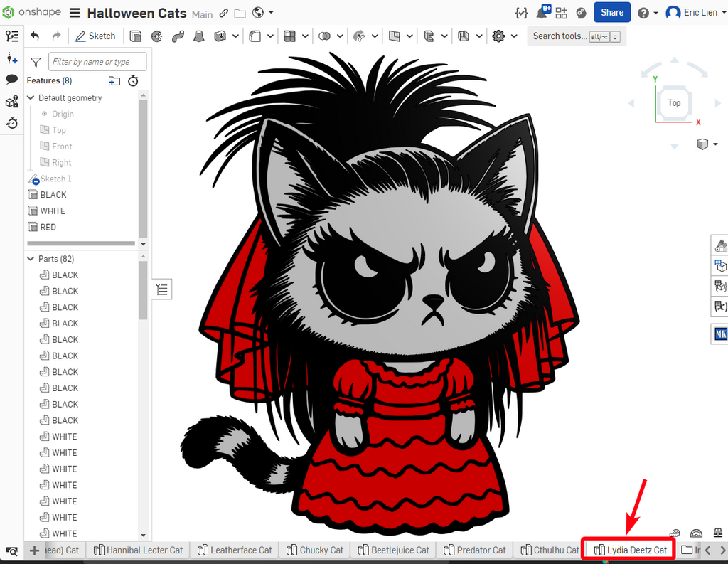Select the Sweep tool

tap(178, 36)
